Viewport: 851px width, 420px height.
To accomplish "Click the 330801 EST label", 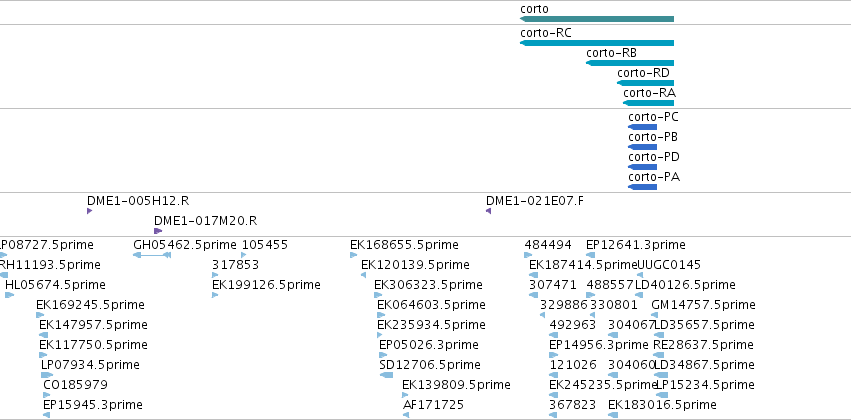I will (614, 305).
